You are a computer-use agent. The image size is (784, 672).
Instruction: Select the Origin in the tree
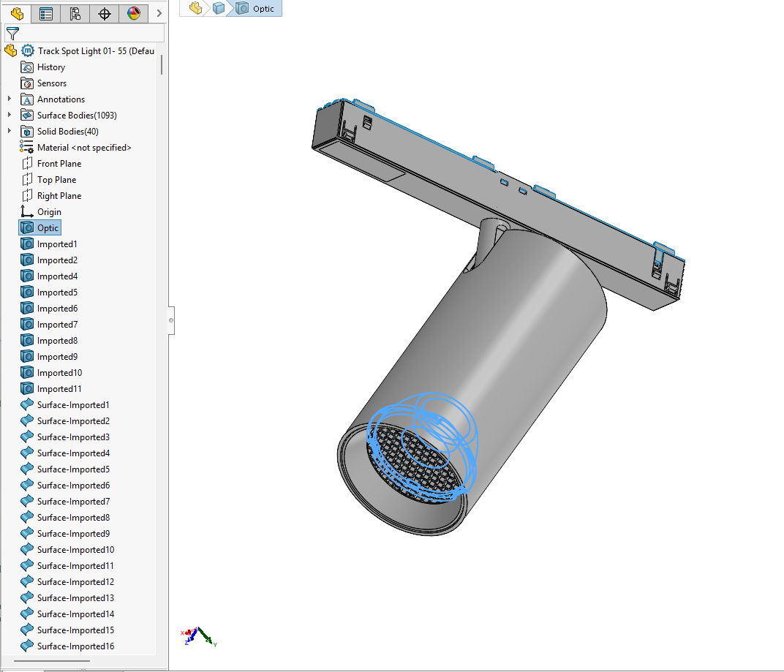click(x=49, y=211)
